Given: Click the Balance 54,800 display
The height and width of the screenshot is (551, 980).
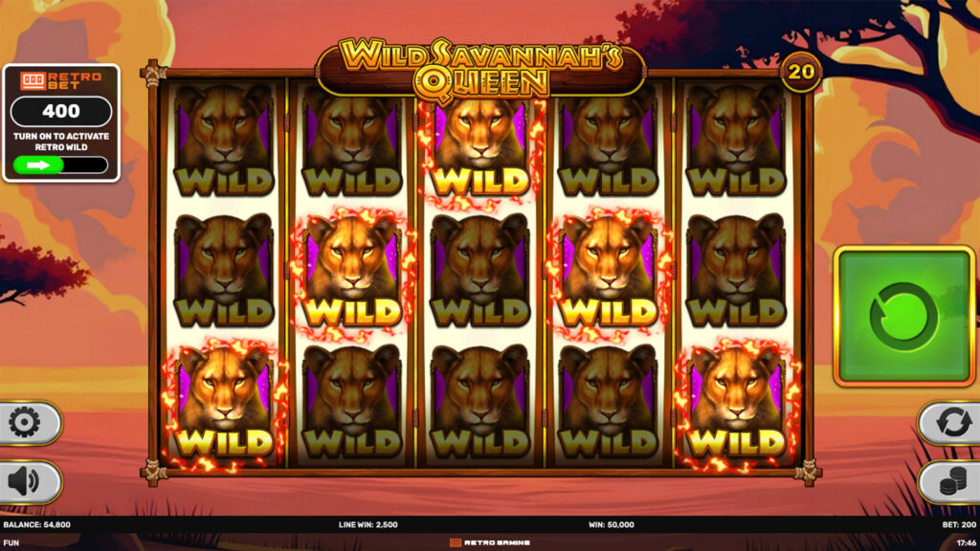Looking at the screenshot, I should [x=37, y=525].
